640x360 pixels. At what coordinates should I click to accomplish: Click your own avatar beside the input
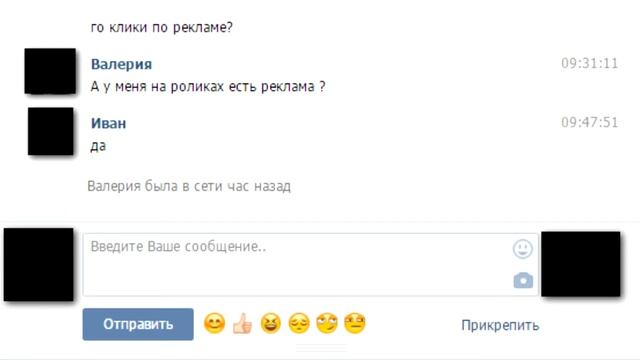pyautogui.click(x=39, y=264)
